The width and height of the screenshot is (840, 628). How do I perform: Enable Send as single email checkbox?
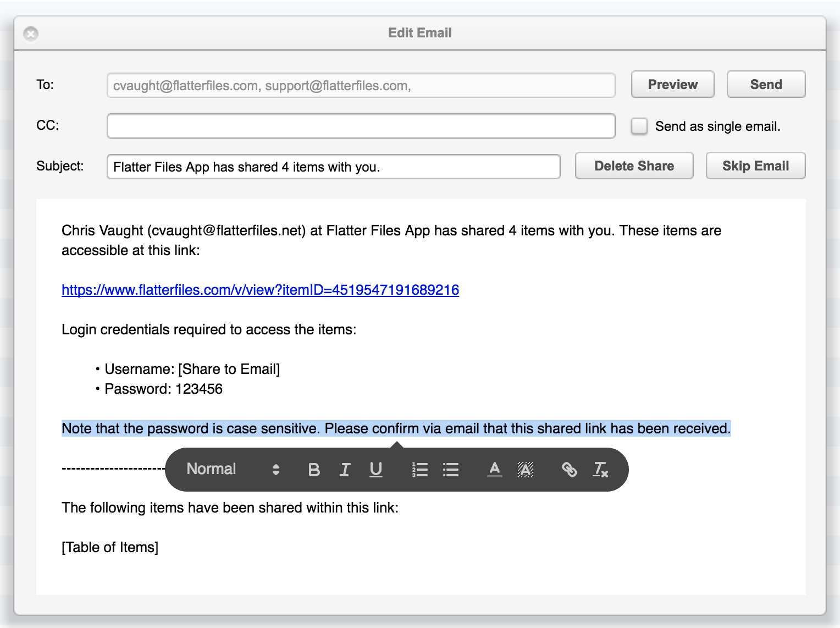(x=639, y=126)
